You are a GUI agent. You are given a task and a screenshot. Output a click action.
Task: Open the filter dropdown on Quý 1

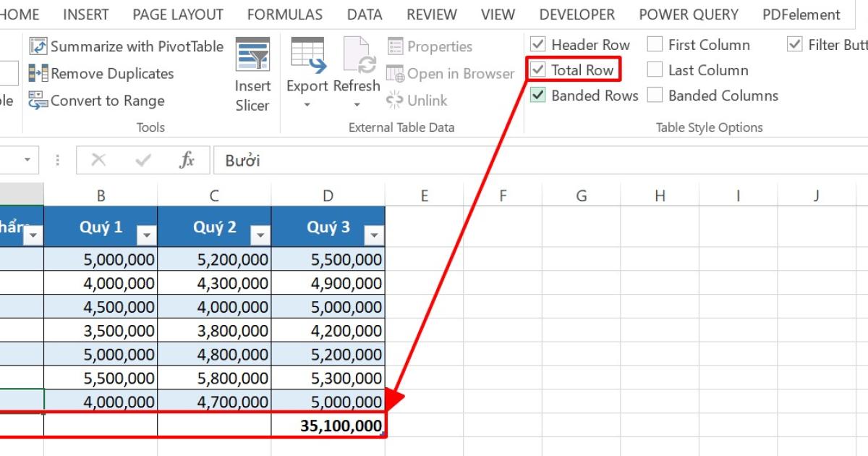pos(146,235)
